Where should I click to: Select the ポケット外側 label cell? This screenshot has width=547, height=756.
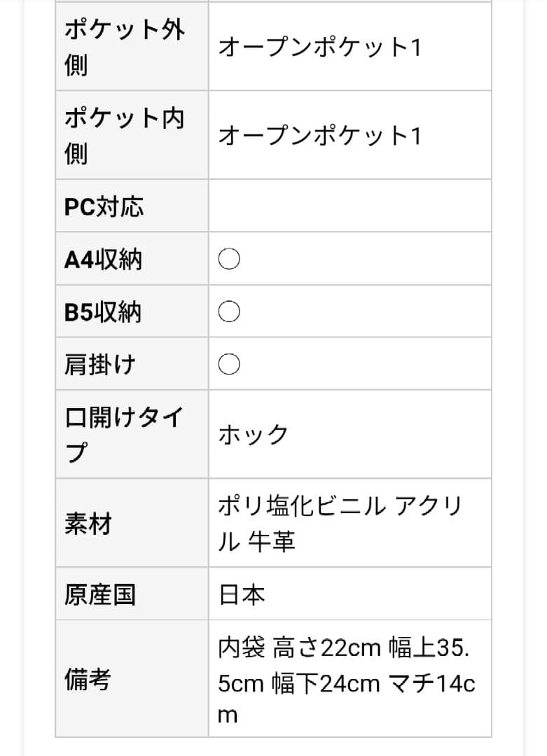[125, 48]
